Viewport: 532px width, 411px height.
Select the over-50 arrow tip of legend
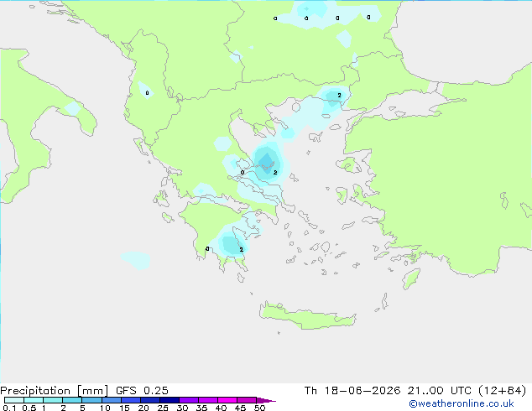[266, 400]
